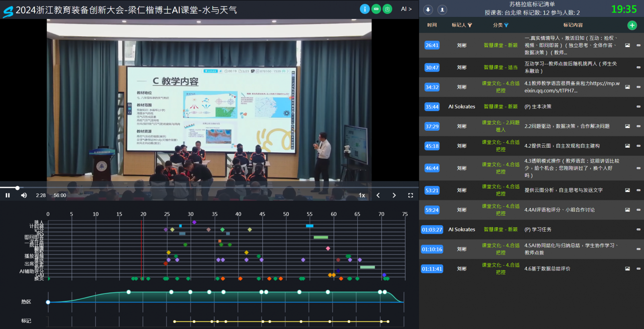
Task: Jump to next video segment arrow
Action: 394,195
